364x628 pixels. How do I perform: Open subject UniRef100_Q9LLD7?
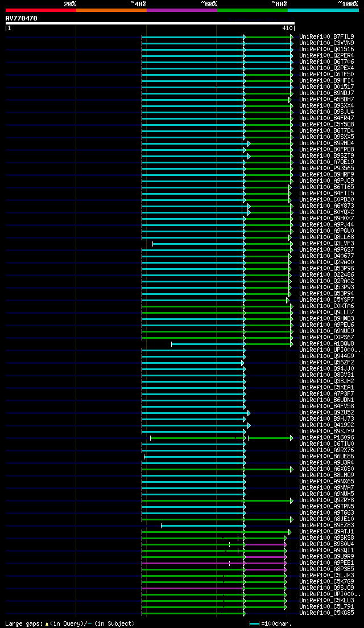(x=326, y=313)
